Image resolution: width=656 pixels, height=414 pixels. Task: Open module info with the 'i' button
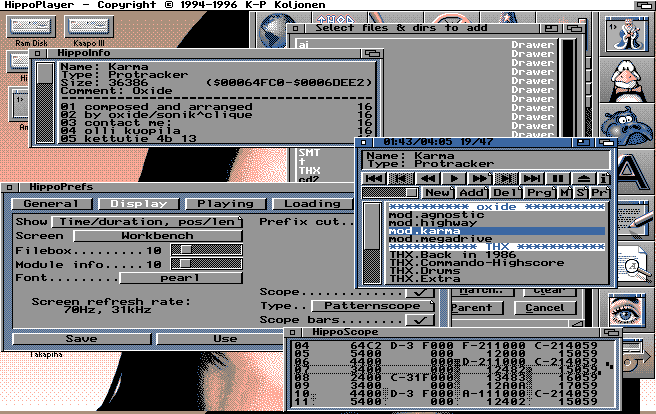coord(604,178)
